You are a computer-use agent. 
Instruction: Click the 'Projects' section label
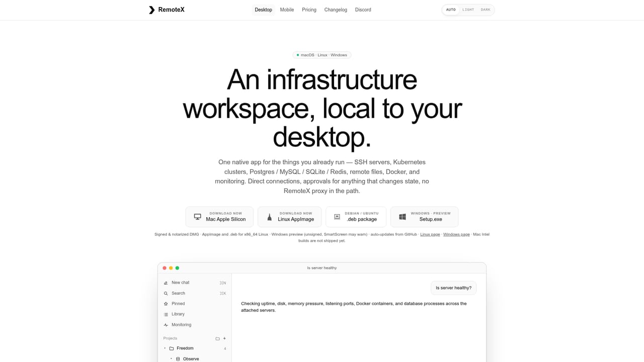[170, 338]
